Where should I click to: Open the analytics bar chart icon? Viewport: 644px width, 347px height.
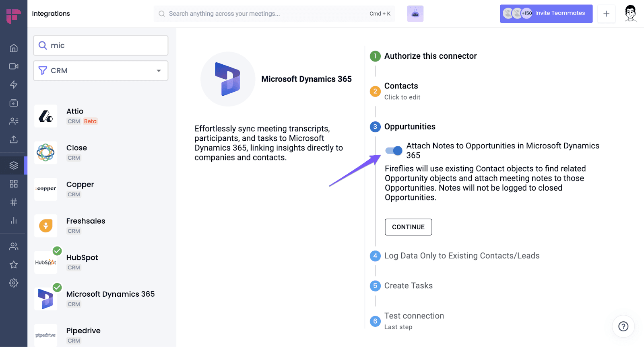point(14,220)
